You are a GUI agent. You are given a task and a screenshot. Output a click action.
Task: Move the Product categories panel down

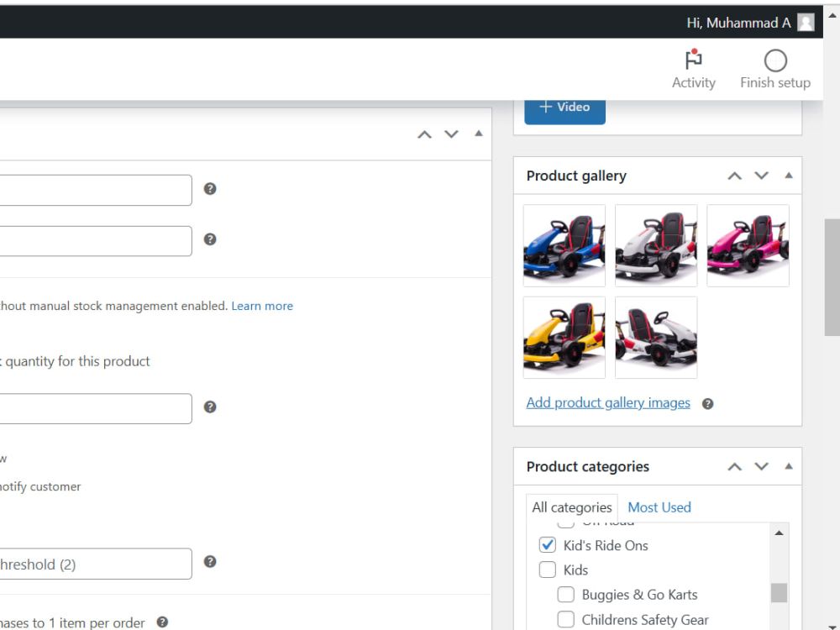(x=761, y=466)
